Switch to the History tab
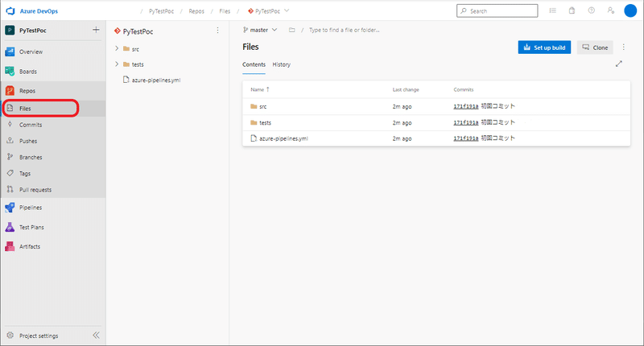This screenshot has height=346, width=644. (x=281, y=64)
